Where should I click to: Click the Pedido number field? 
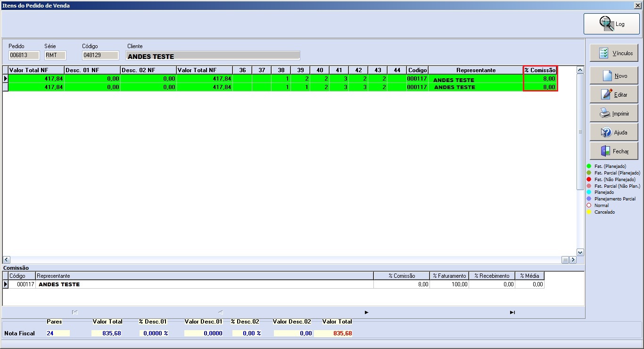(24, 55)
